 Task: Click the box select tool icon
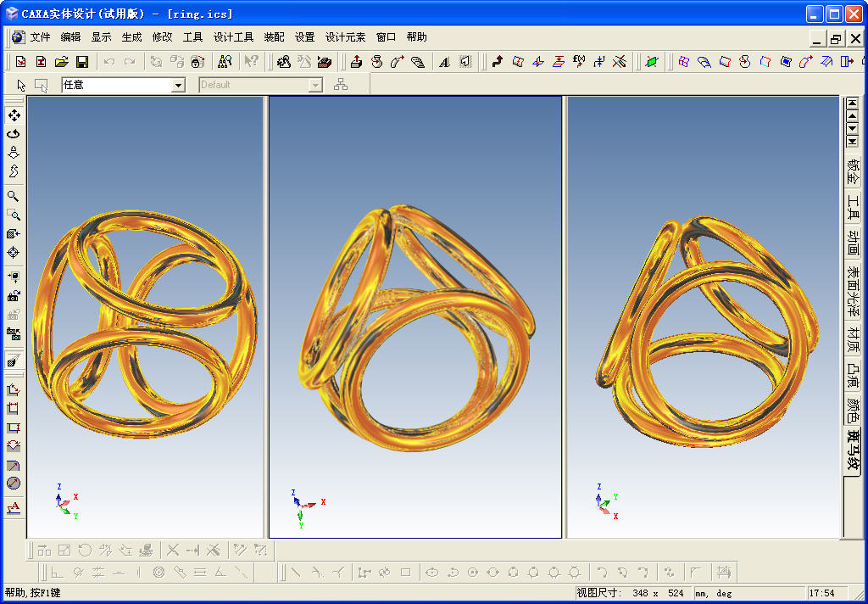pyautogui.click(x=41, y=85)
